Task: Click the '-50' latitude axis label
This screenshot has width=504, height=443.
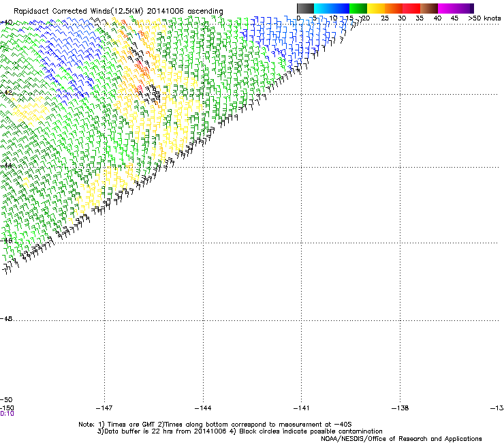Action: tap(6, 399)
